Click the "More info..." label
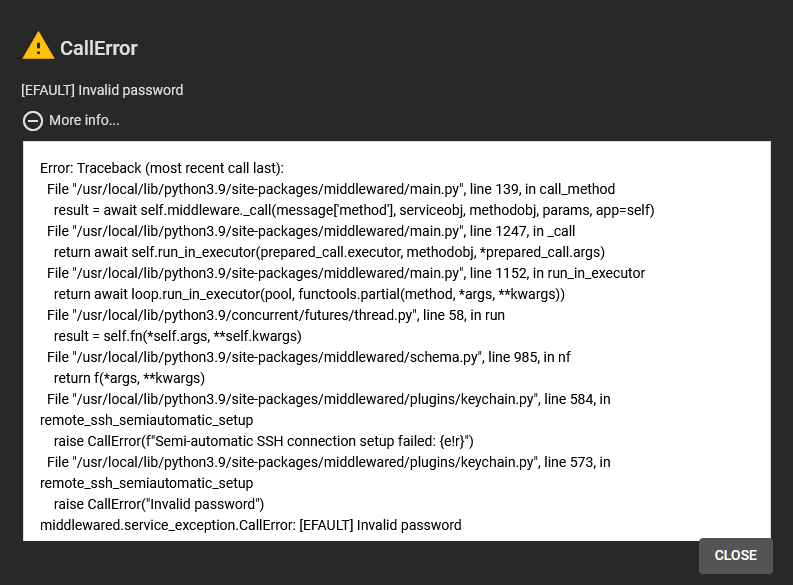Screen dimensions: 793x585 pyautogui.click(x=84, y=121)
